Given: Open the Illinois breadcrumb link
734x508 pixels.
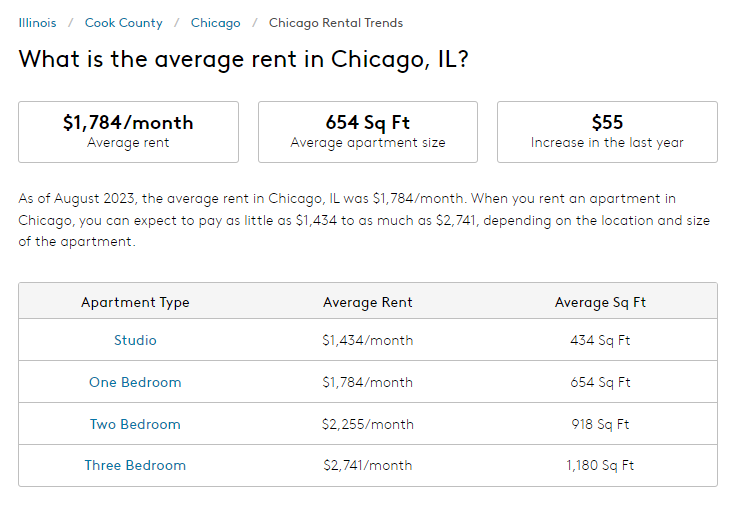Looking at the screenshot, I should coord(37,23).
